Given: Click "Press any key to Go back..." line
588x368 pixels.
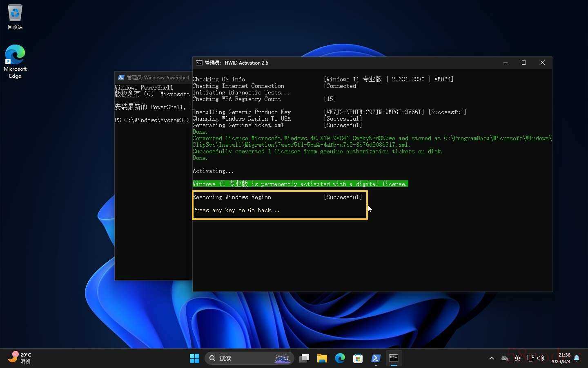Looking at the screenshot, I should 236,210.
